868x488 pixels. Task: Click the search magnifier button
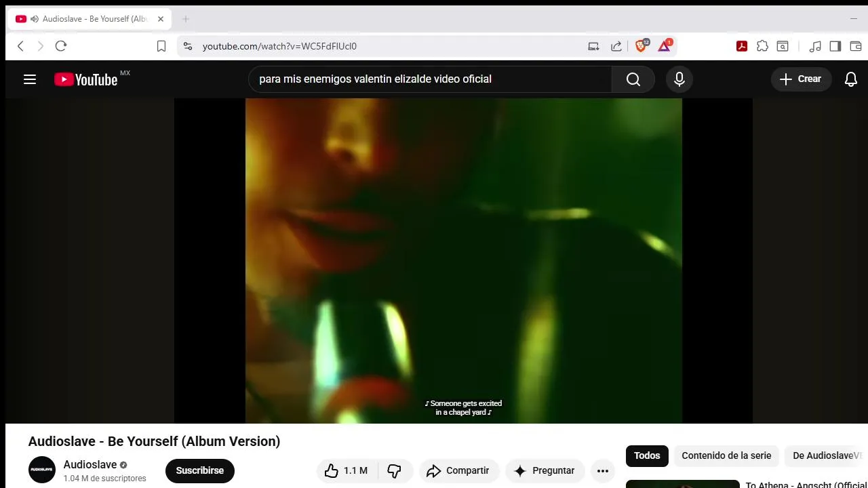click(633, 79)
